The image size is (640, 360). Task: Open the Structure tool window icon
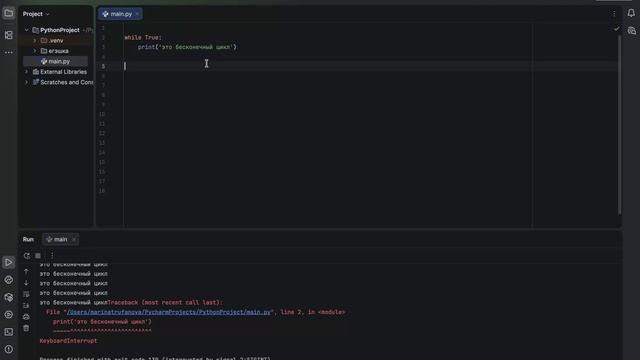(9, 35)
